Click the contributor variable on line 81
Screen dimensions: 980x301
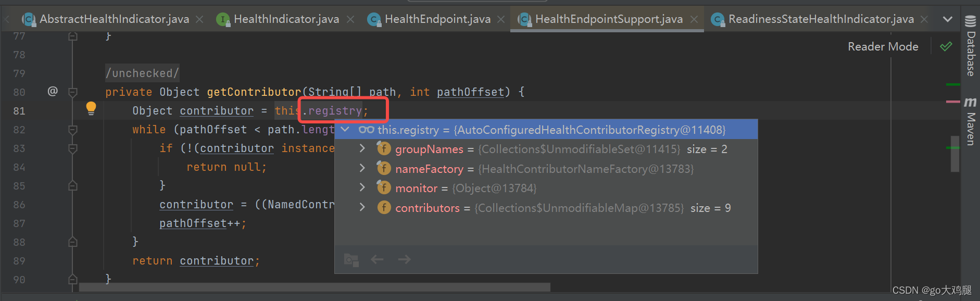pos(217,111)
